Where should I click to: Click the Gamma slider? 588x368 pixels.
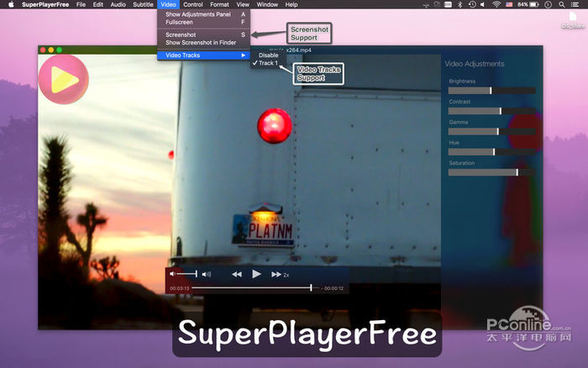pos(491,131)
